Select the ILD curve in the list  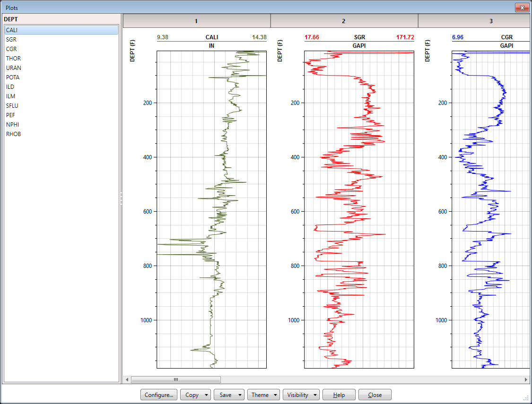[11, 86]
